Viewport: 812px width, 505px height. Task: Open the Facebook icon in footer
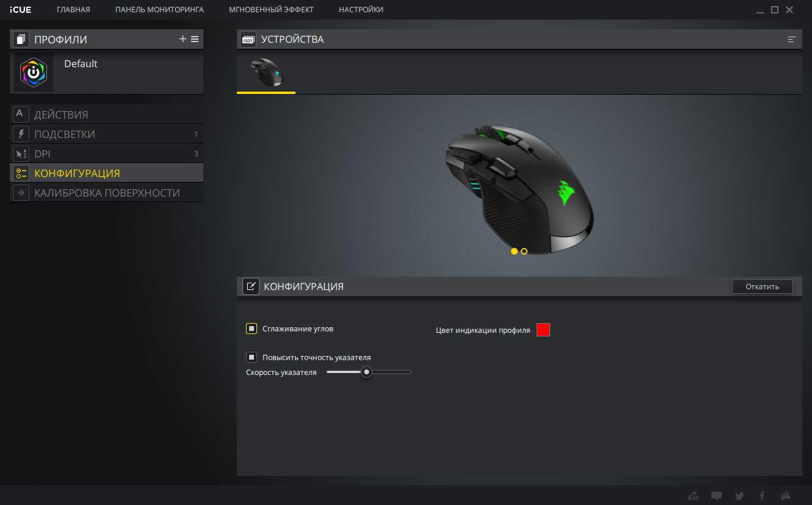[x=762, y=496]
